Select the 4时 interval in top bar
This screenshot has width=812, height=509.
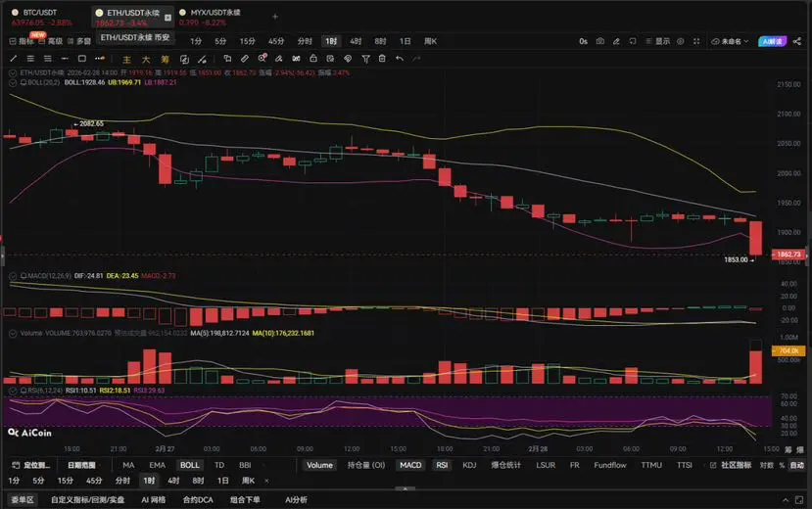tap(356, 41)
